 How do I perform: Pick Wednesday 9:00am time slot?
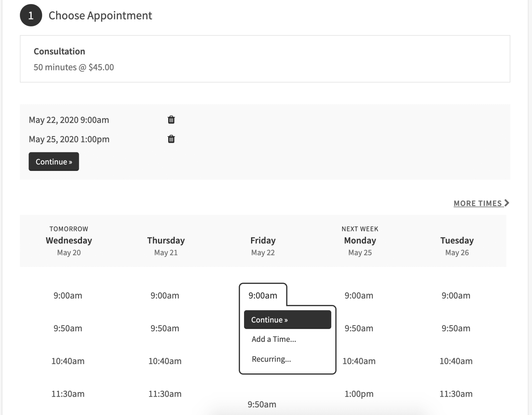68,295
